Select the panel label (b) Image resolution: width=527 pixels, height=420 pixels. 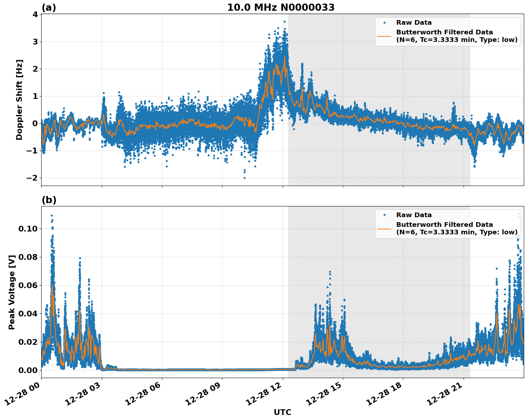pos(49,200)
